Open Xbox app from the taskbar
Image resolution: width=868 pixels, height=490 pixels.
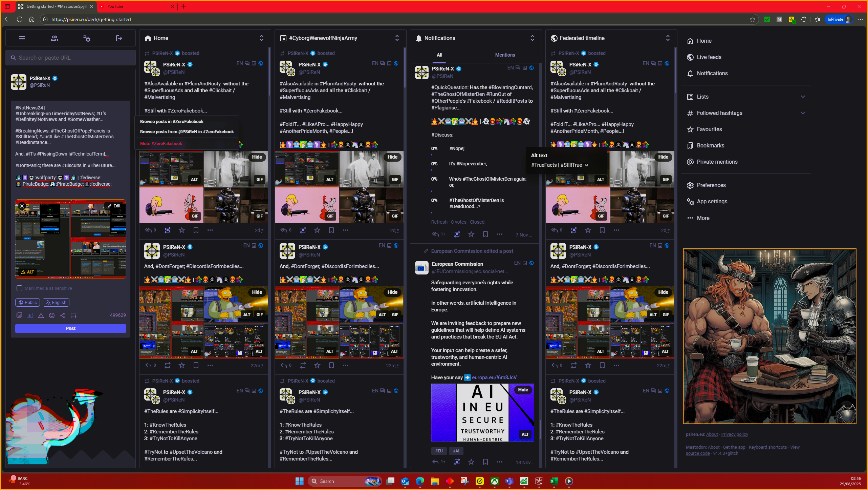click(495, 481)
